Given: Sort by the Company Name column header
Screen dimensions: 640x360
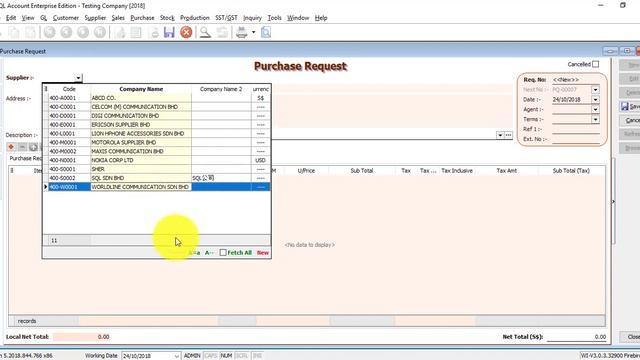Looking at the screenshot, I should pyautogui.click(x=141, y=89).
